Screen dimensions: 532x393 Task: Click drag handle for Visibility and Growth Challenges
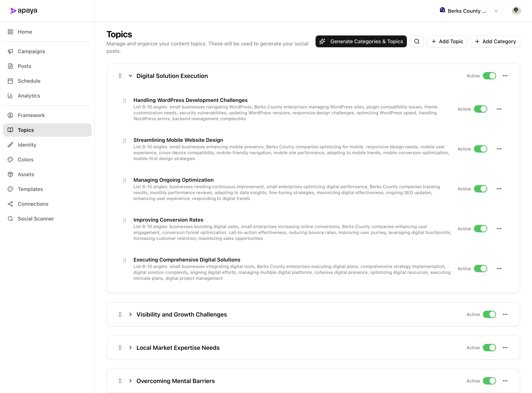point(120,315)
